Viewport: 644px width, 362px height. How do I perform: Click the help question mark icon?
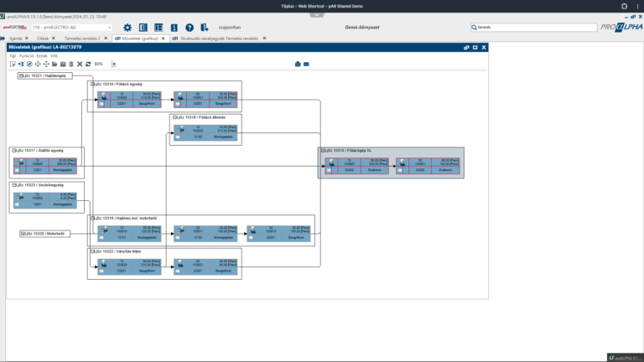tap(190, 28)
